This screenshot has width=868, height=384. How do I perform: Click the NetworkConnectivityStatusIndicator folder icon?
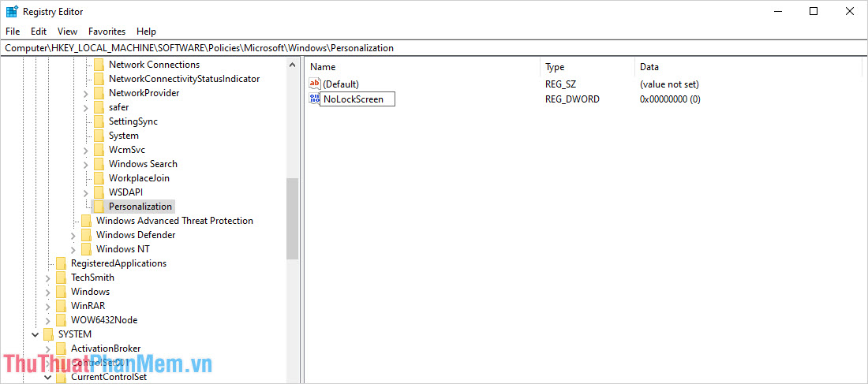click(x=99, y=79)
